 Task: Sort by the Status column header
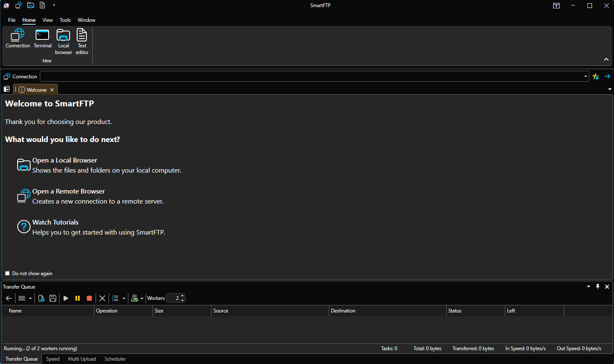(x=476, y=311)
